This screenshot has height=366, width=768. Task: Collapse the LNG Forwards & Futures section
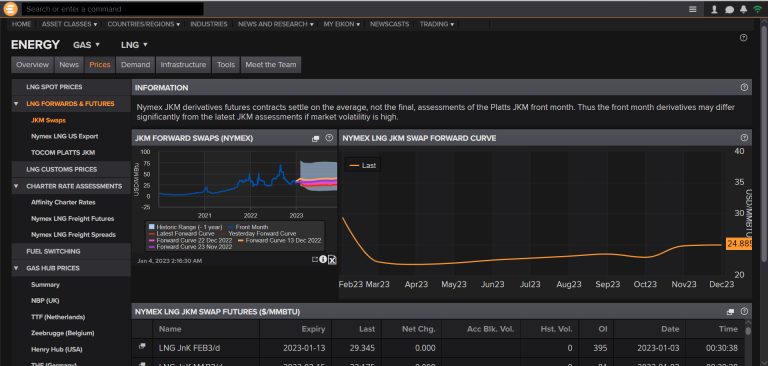point(16,104)
